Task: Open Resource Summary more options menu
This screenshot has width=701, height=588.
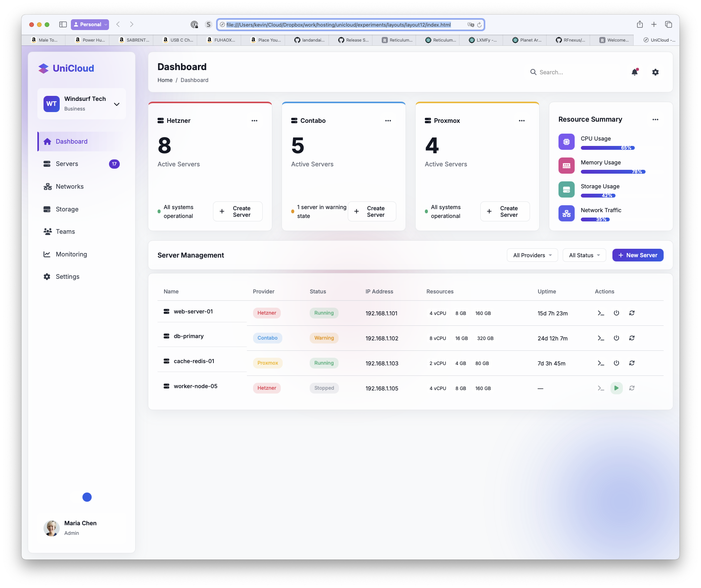Action: pyautogui.click(x=655, y=119)
